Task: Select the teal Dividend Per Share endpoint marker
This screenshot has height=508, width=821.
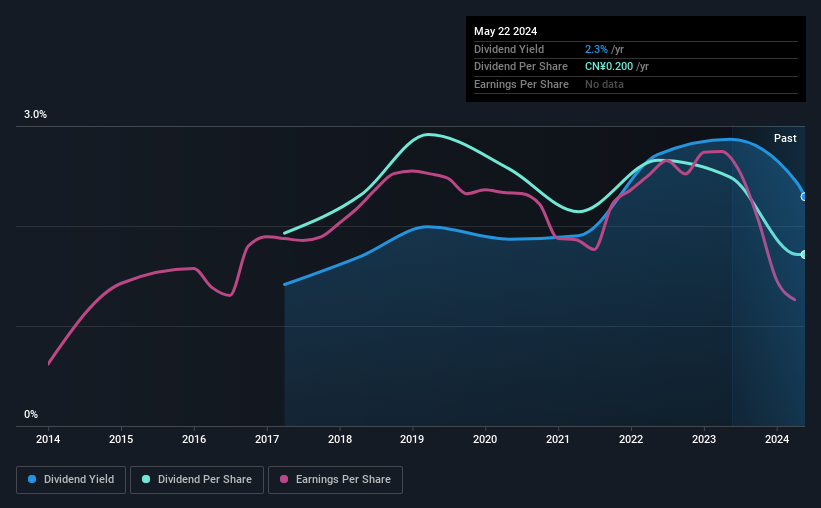Action: click(804, 255)
